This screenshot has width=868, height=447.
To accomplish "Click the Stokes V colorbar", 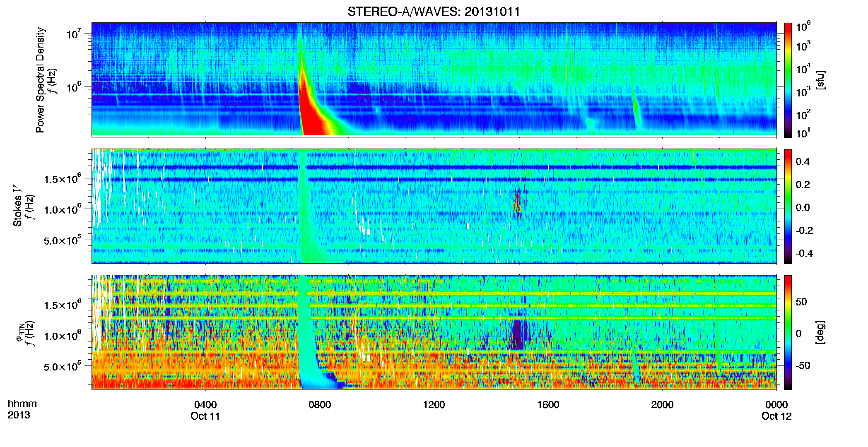I will [788, 206].
